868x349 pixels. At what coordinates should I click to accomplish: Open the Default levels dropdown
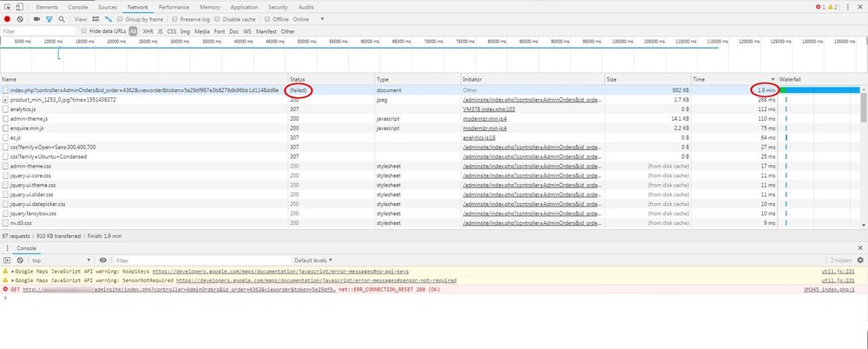tap(313, 260)
